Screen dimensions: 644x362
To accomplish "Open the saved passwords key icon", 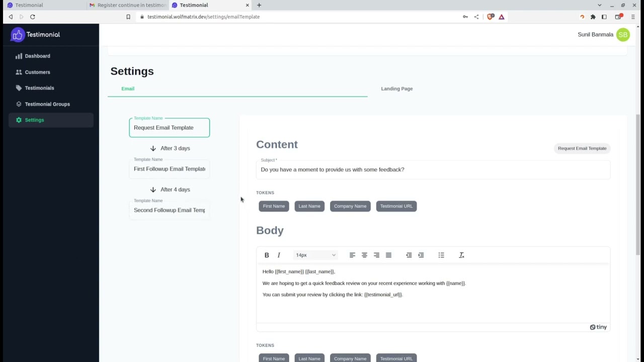I will pos(465,17).
